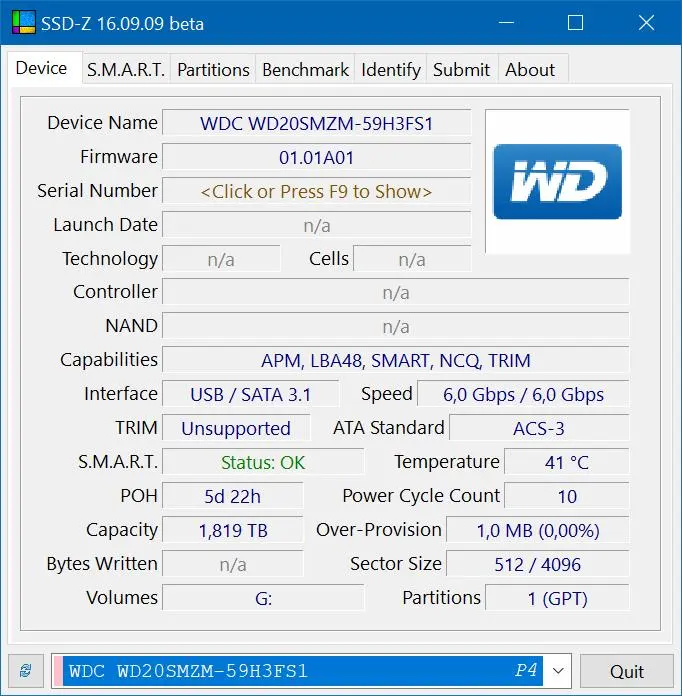Click the Temperature value 41 °C
682x696 pixels.
(567, 462)
